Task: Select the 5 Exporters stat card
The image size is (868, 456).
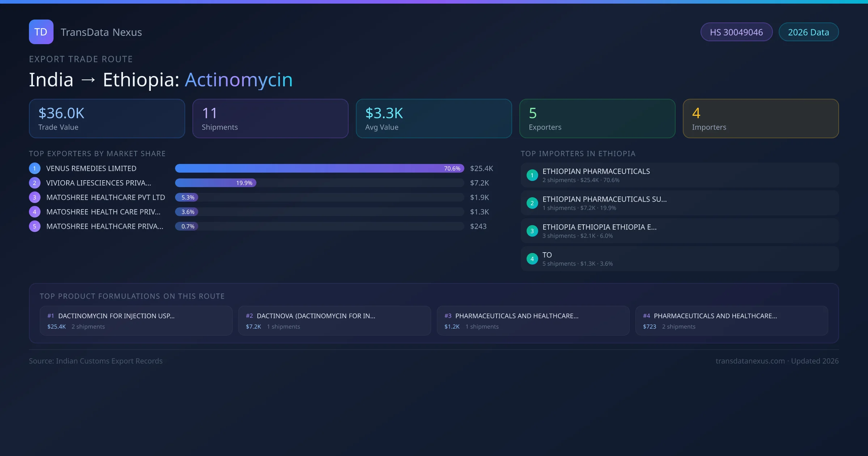Action: tap(597, 118)
